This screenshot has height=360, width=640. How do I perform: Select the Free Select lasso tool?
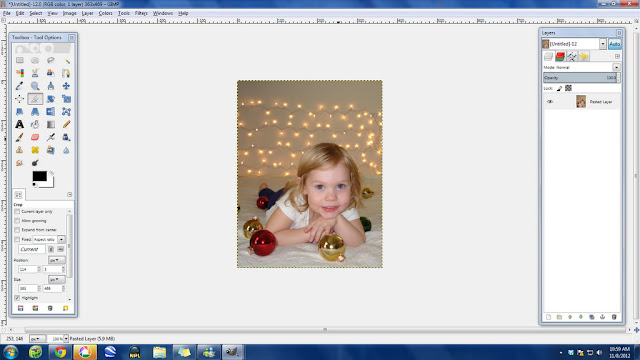(51, 60)
